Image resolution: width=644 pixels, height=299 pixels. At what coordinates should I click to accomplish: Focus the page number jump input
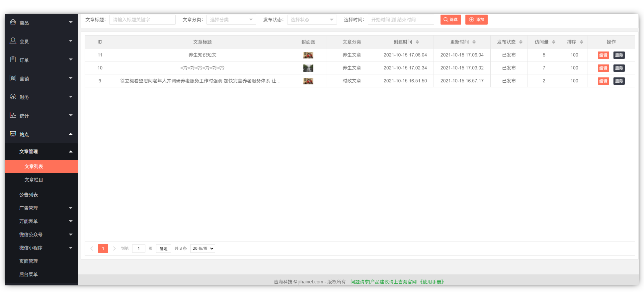(139, 249)
